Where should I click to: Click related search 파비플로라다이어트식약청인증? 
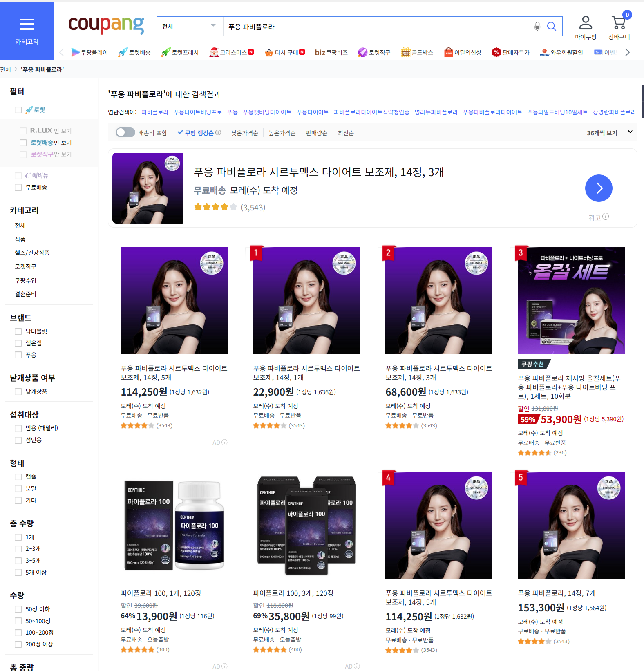coord(371,112)
